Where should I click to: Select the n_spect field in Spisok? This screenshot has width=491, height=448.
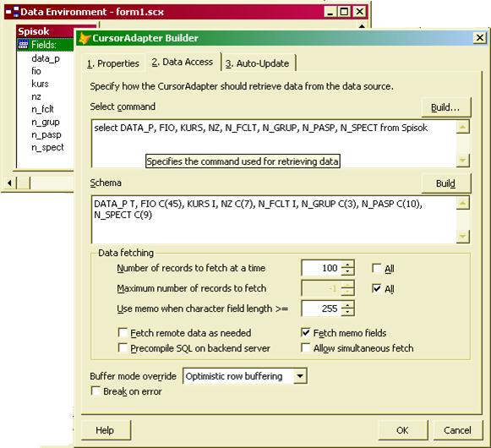coord(47,147)
